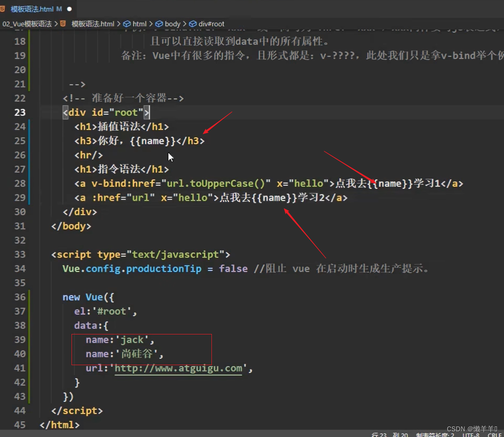Image resolution: width=504 pixels, height=437 pixels.
Task: Click the HTML5 file icon in the breadcrumb
Action: point(63,24)
